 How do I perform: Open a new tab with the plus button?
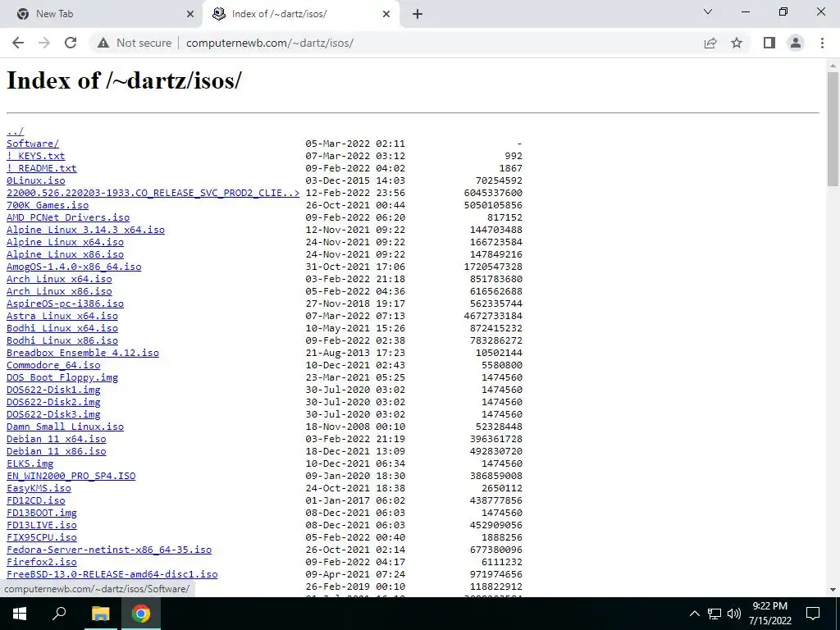(418, 14)
